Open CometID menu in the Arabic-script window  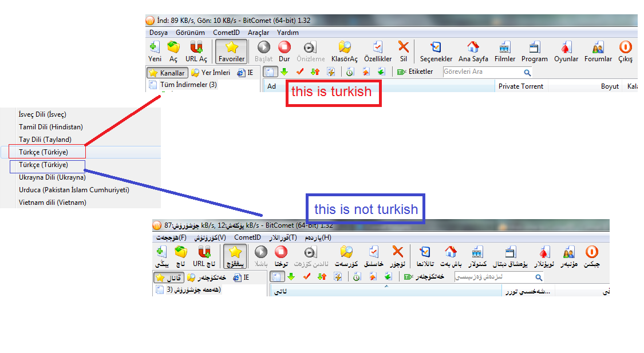pos(247,237)
